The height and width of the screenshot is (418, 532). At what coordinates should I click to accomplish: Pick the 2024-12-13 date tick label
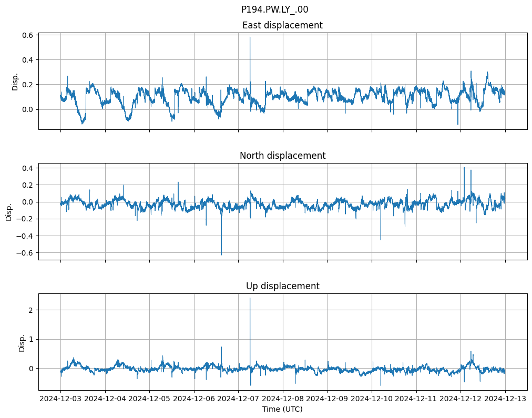tap(506, 399)
